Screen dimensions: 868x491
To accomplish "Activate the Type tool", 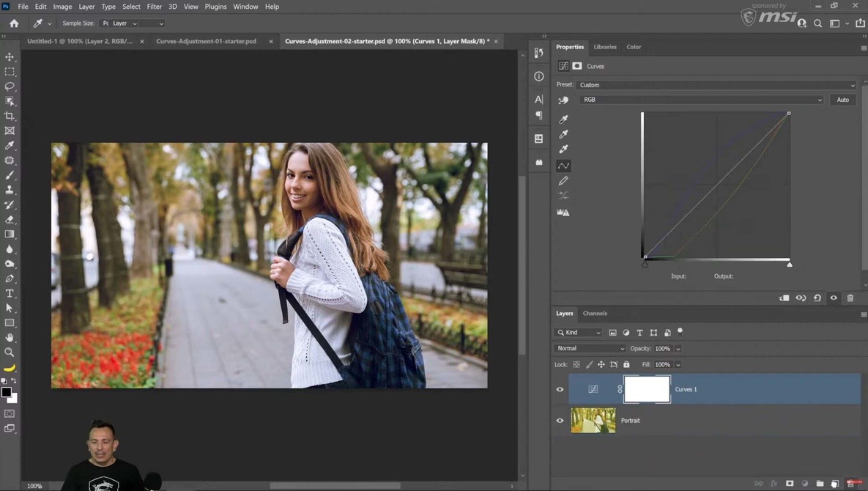I will pos(10,293).
